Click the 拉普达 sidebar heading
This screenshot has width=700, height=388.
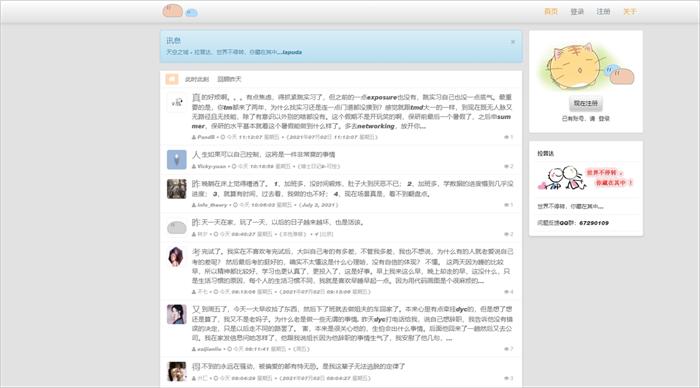pos(546,154)
